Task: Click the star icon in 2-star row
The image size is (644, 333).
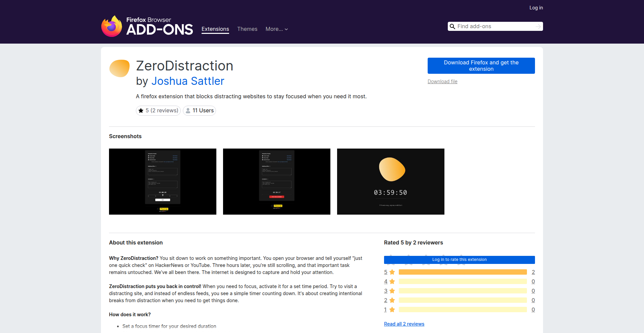Action: (x=392, y=300)
